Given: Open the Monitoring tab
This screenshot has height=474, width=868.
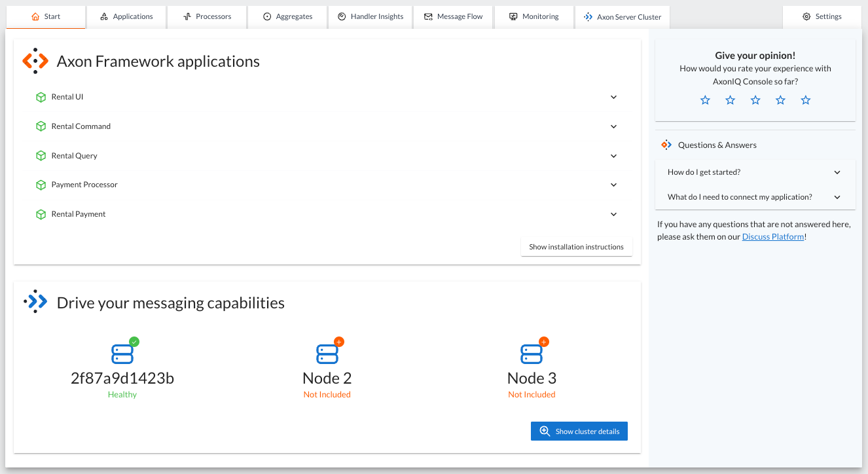Looking at the screenshot, I should coord(534,17).
